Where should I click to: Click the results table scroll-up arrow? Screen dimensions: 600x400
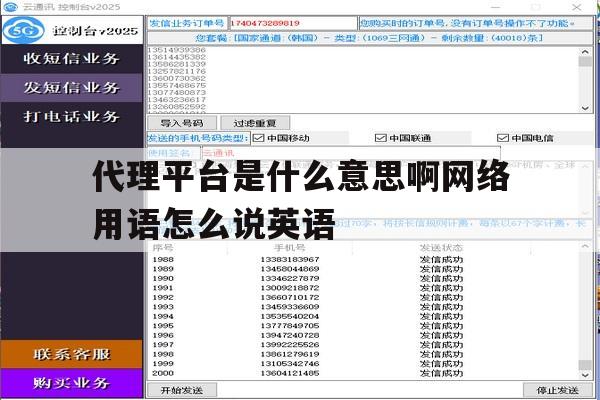585,247
